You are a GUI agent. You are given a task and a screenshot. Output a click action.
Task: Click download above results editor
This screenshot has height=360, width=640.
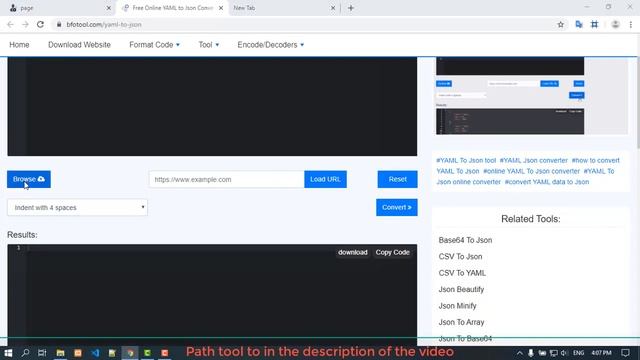click(x=353, y=252)
